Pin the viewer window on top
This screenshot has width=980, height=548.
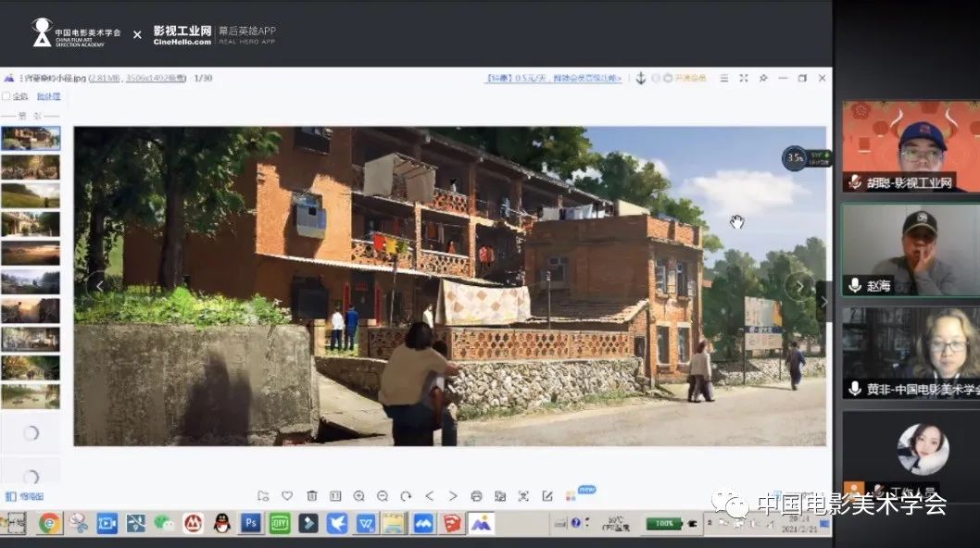coord(763,79)
